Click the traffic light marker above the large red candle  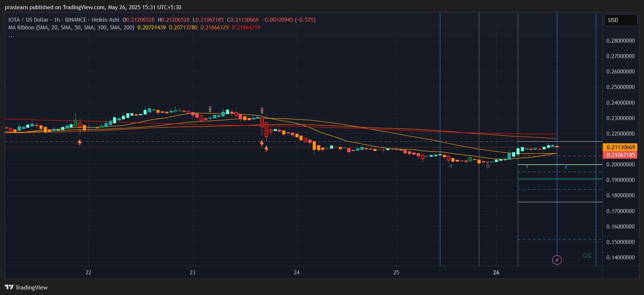click(x=262, y=110)
